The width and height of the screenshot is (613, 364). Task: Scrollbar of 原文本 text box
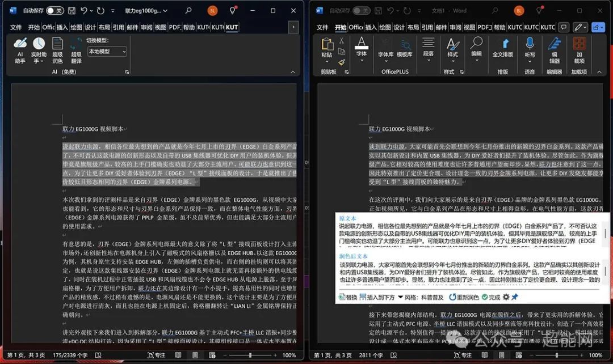605,234
